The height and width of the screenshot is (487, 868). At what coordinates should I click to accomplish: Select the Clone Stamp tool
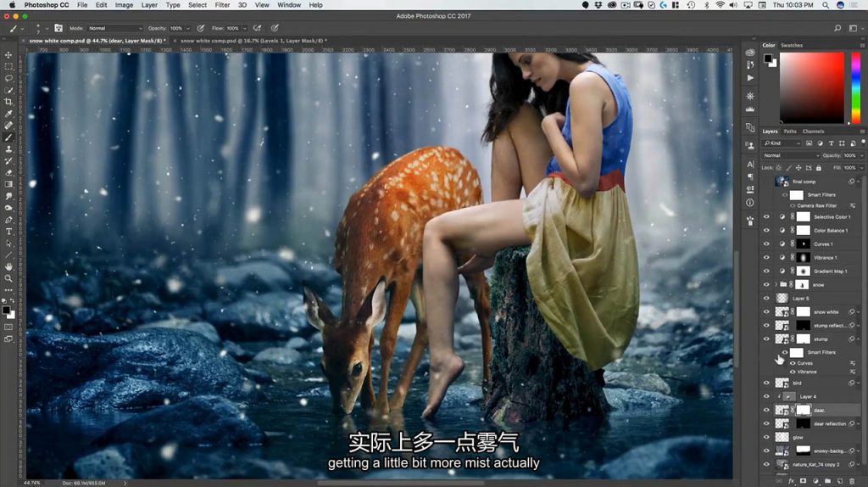(x=8, y=149)
